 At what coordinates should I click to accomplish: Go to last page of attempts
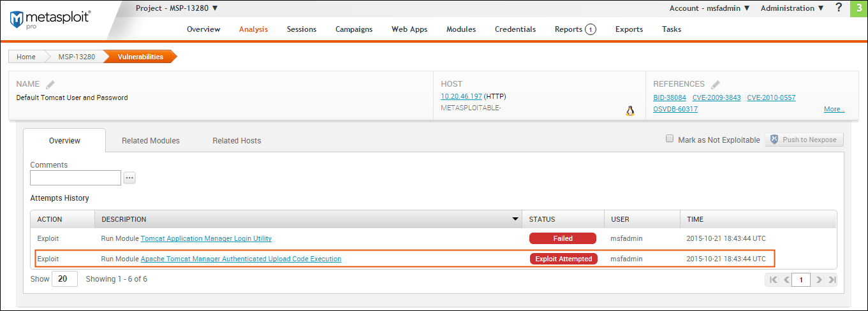click(x=831, y=279)
